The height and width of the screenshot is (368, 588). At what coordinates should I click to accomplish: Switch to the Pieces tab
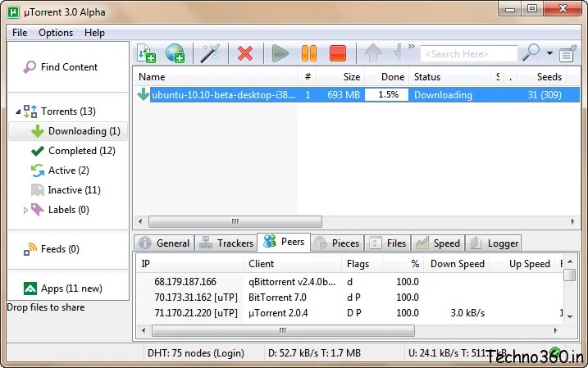pos(337,243)
